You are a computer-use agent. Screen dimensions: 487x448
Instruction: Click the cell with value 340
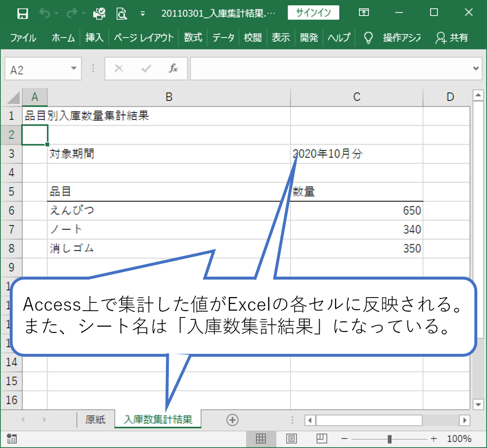coord(357,230)
